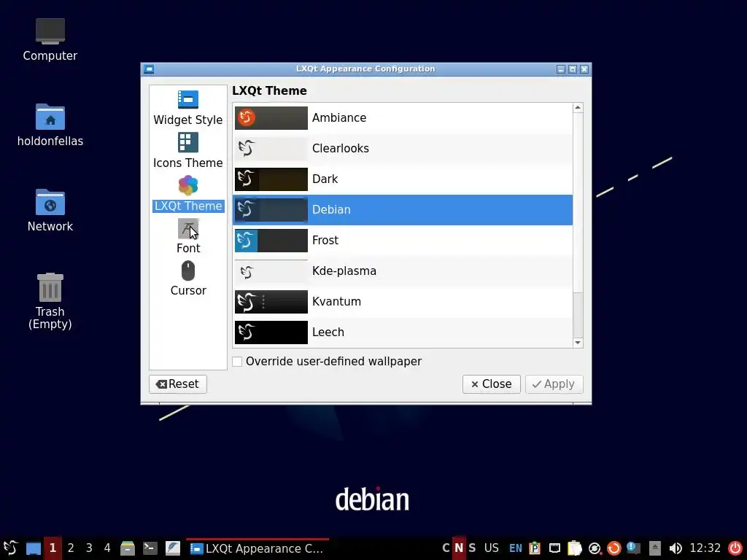Click the Reset button
Viewport: 747px width, 560px height.
(x=178, y=384)
